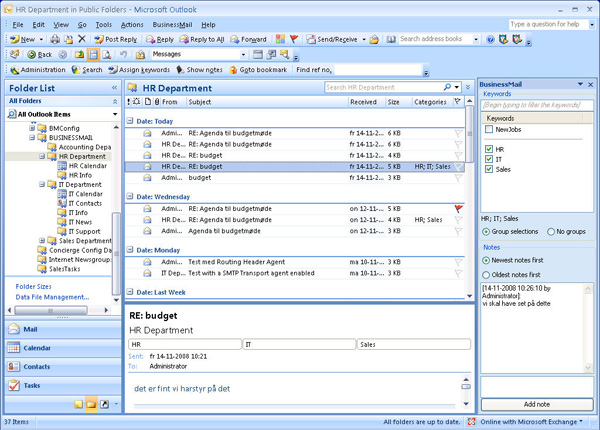Click the Find ref no. input field
This screenshot has height=430, width=600.
point(378,70)
